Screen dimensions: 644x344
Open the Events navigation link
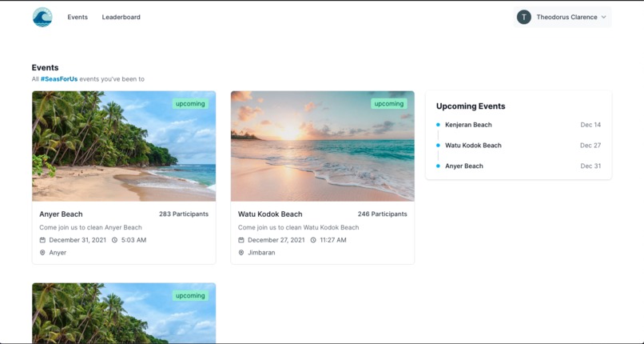pos(78,18)
